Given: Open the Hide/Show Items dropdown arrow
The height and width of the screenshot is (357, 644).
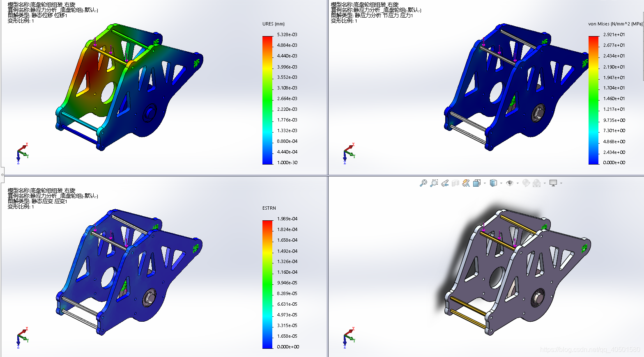Looking at the screenshot, I should point(517,183).
